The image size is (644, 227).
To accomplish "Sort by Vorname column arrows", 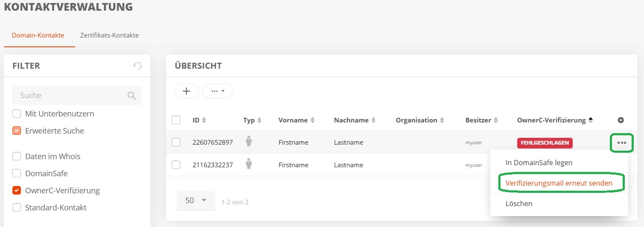I will (x=313, y=120).
